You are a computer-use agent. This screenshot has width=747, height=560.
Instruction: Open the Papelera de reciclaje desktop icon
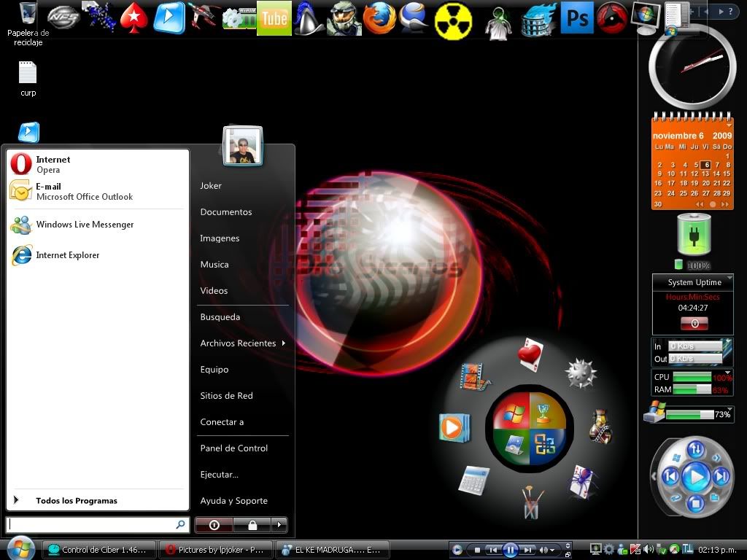tap(28, 24)
